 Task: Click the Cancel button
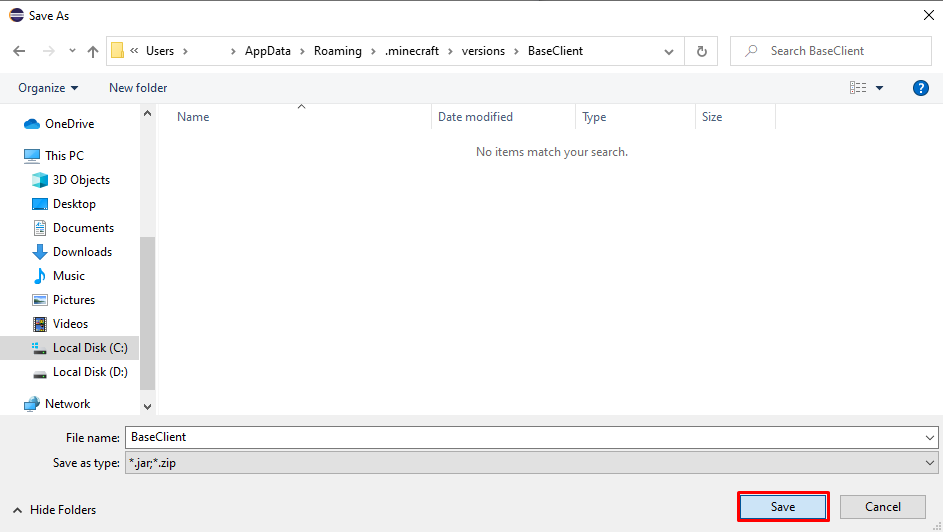(x=883, y=507)
